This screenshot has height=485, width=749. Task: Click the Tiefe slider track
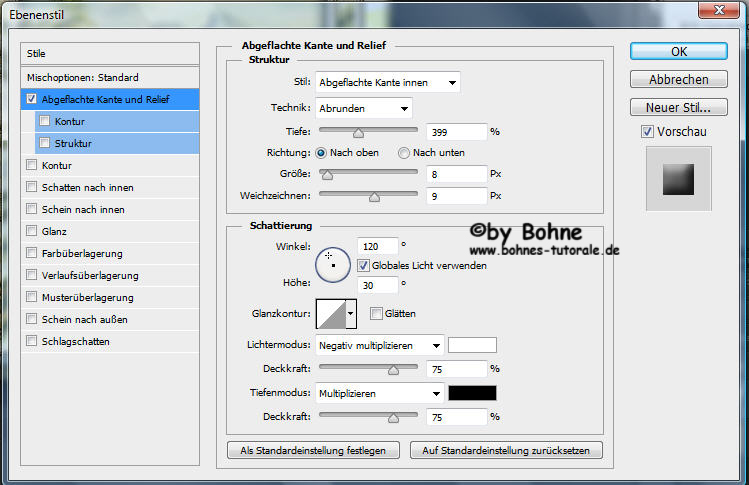point(367,131)
